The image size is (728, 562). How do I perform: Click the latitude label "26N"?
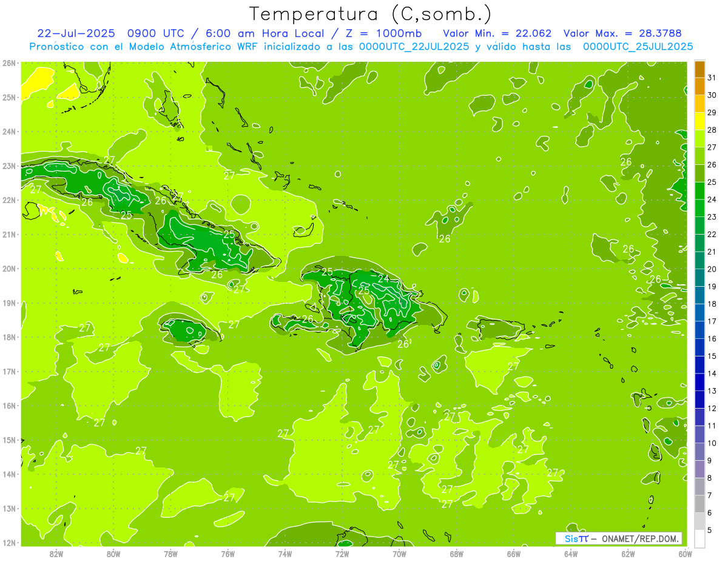[9, 63]
